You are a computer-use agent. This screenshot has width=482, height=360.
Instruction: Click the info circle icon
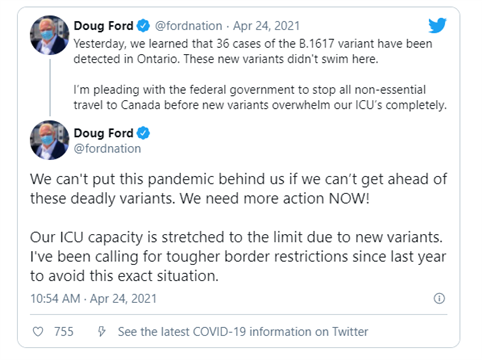pyautogui.click(x=439, y=298)
